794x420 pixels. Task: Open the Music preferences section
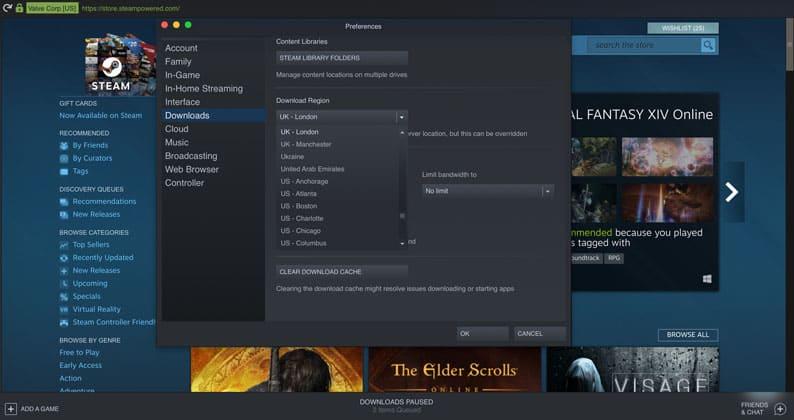(x=177, y=143)
